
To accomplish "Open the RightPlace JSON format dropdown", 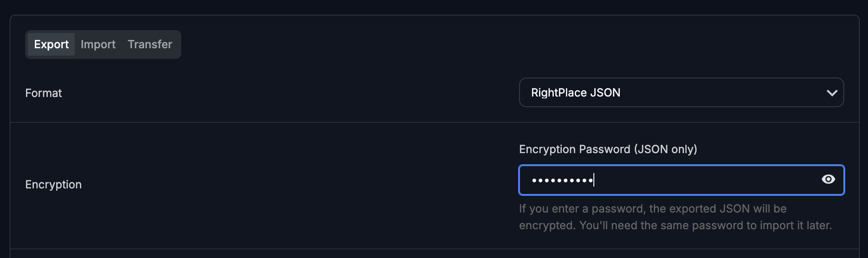I will [x=681, y=93].
